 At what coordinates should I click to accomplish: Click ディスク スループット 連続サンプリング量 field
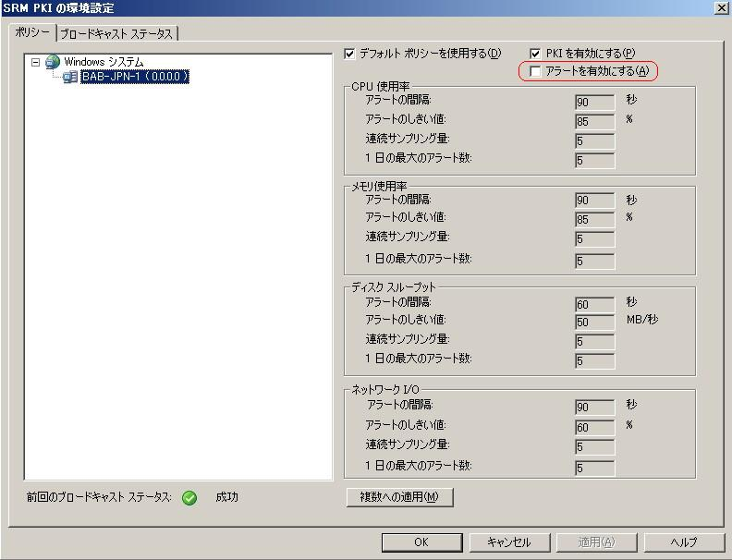pos(595,342)
